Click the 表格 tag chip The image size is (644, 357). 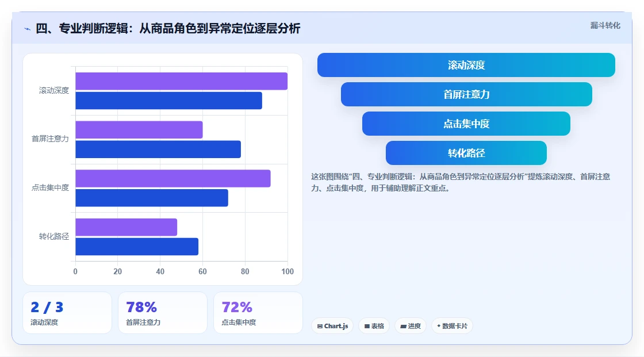point(374,326)
